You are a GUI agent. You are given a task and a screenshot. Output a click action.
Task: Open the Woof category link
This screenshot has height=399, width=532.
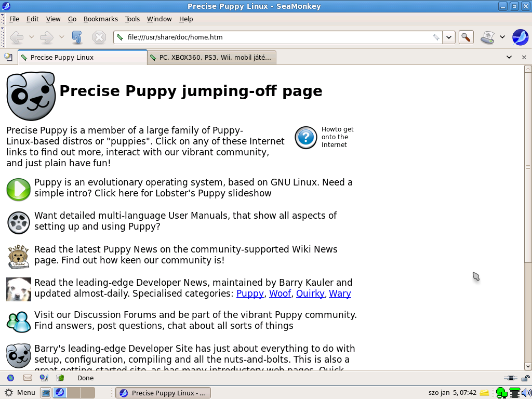280,294
